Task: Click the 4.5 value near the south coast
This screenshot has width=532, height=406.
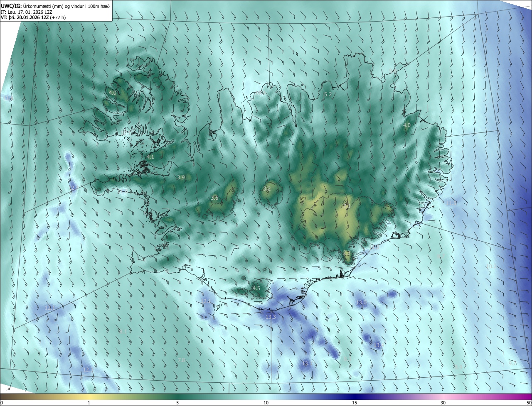Action: coord(256,288)
